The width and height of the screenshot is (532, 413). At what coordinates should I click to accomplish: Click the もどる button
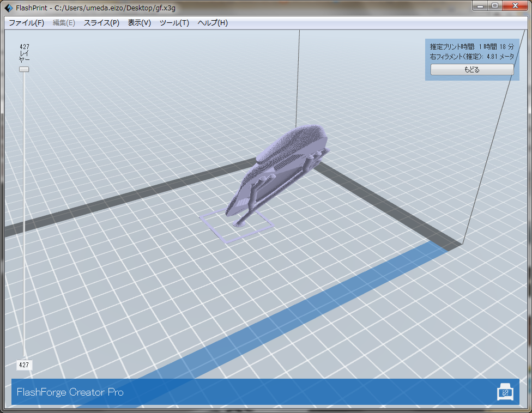[x=472, y=70]
